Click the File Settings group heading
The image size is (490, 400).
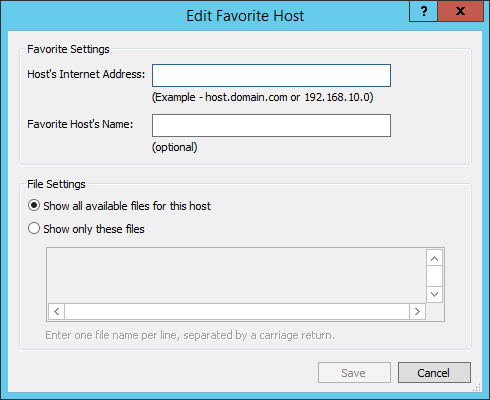point(56,184)
